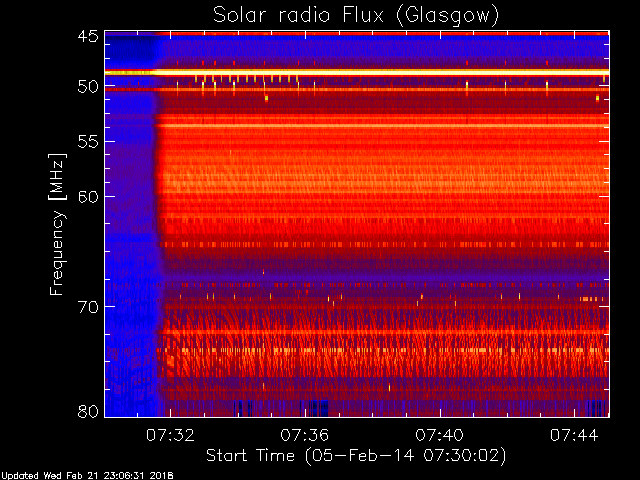Click the 07:32 time tick label
This screenshot has width=640, height=480.
pos(170,435)
